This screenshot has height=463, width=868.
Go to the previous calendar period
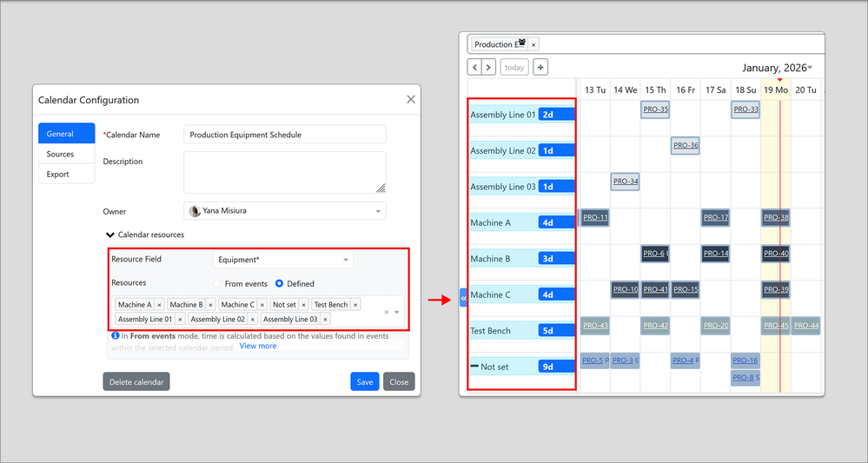[474, 68]
